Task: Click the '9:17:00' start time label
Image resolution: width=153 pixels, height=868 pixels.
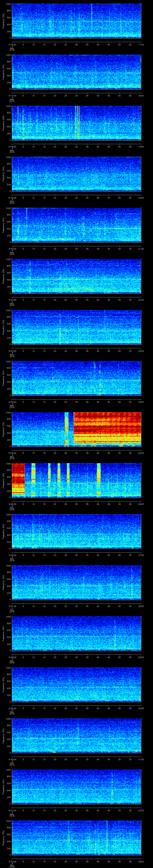Action: click(12, 96)
